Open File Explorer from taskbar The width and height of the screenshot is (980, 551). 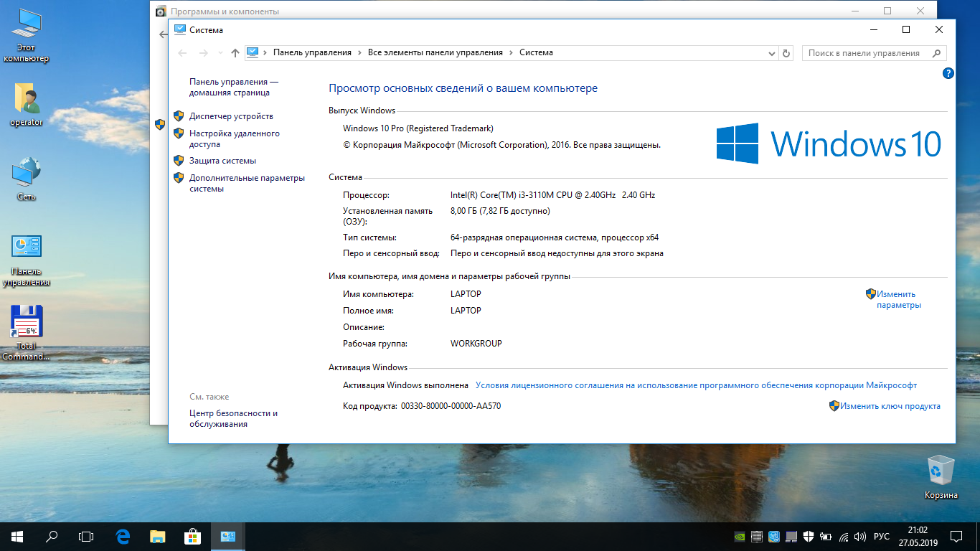158,536
